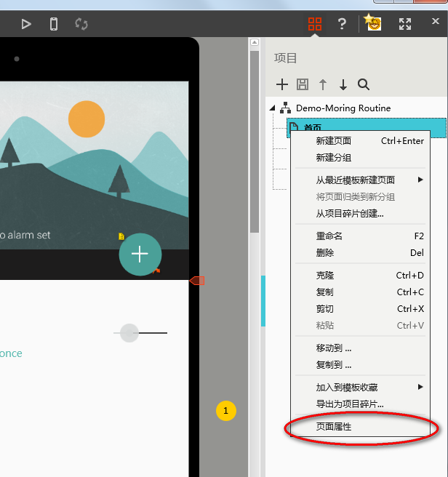The height and width of the screenshot is (477, 448).
Task: Click the orange sun in the illustration
Action: [87, 119]
